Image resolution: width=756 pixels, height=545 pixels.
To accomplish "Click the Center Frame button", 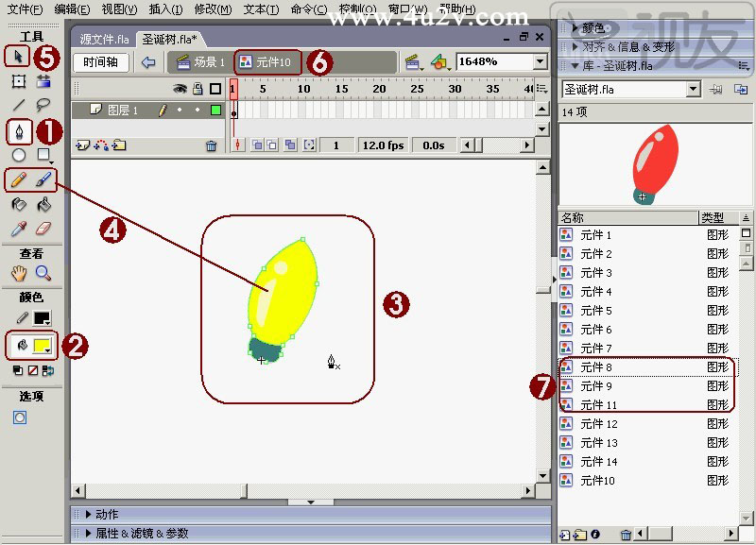I will click(238, 145).
